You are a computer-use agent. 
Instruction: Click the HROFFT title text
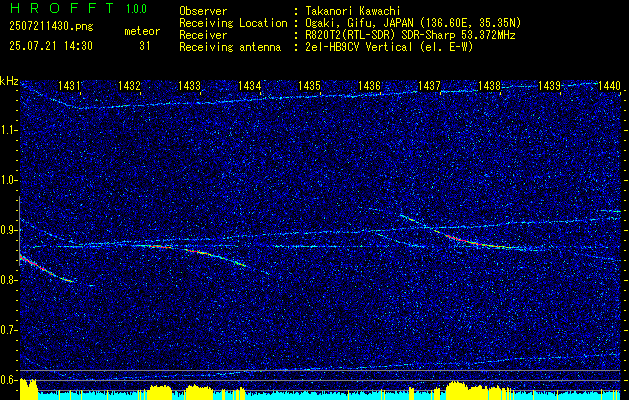coord(61,8)
